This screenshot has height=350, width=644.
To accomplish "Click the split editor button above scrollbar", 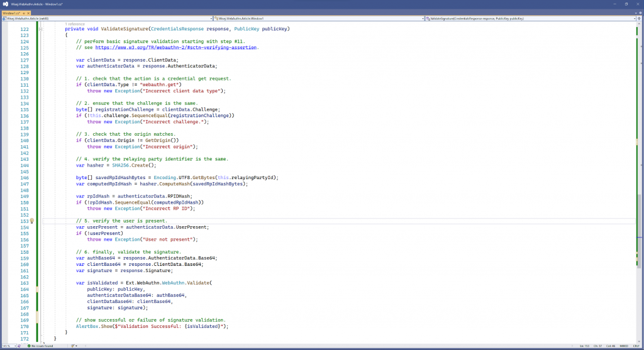I will [640, 18].
